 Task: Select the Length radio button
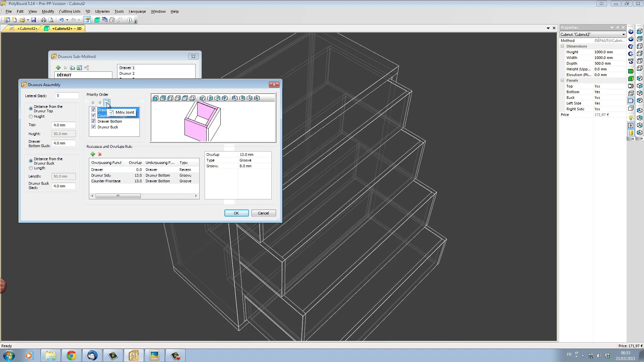point(31,168)
